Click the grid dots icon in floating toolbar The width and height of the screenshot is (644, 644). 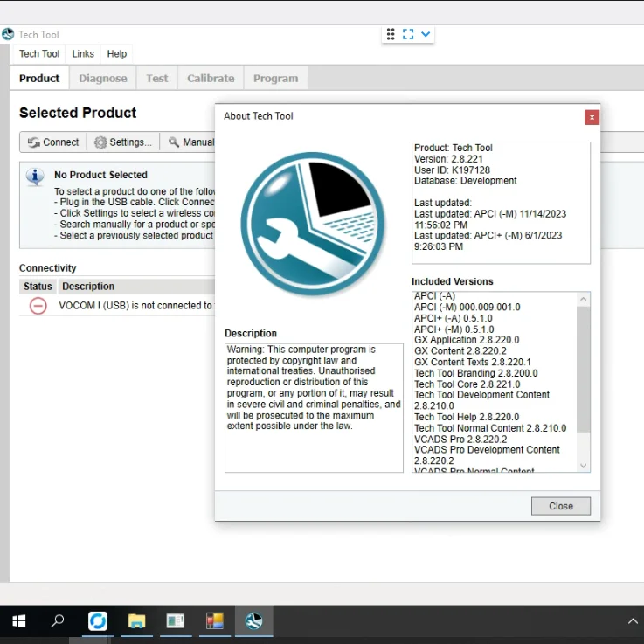pos(391,34)
